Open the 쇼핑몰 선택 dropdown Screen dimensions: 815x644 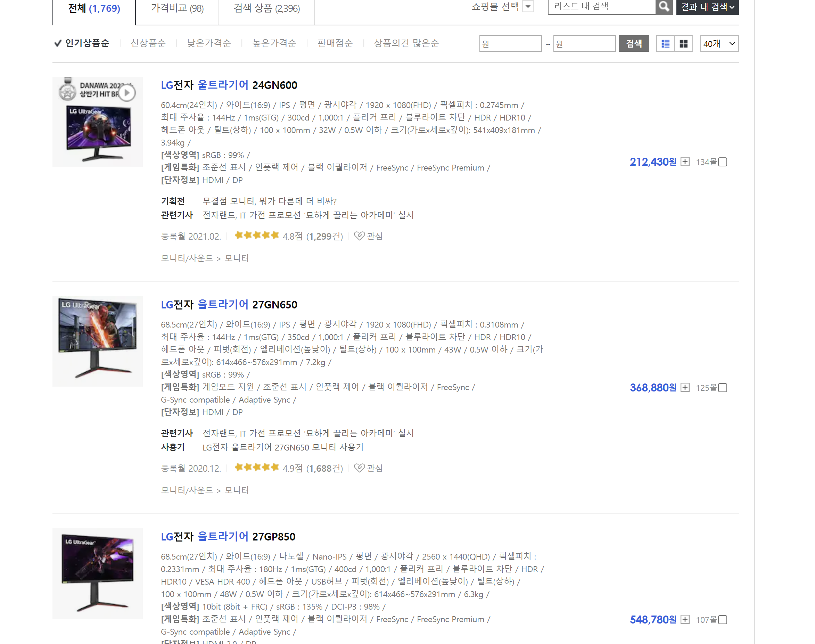coord(528,6)
